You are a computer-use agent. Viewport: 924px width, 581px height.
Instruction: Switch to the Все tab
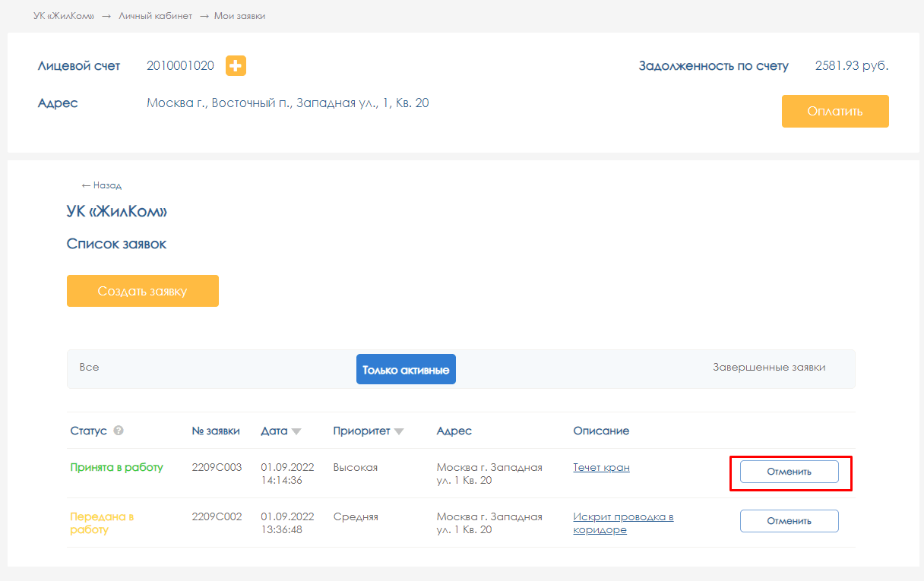(90, 368)
